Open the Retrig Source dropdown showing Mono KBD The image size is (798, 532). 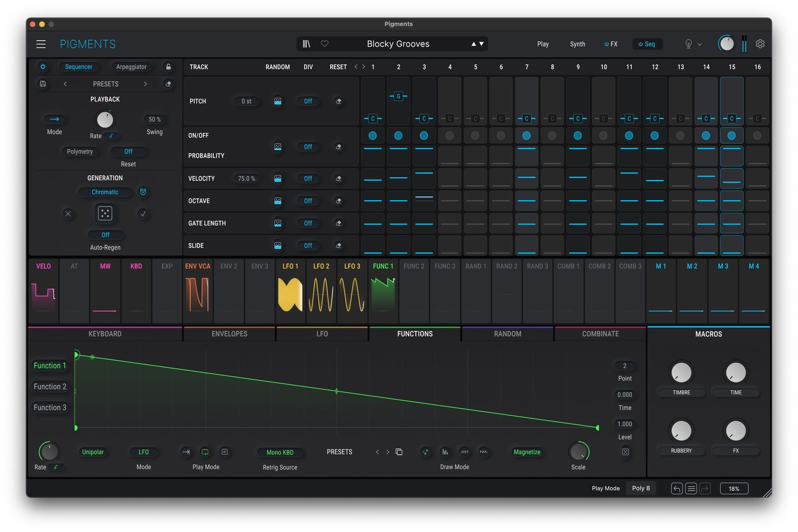coord(280,452)
